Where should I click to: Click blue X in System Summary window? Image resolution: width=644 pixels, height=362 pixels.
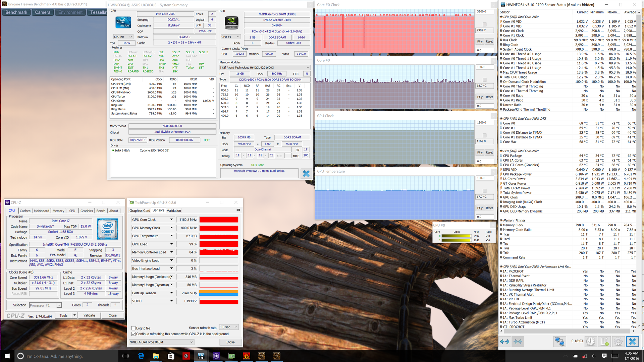pos(306,173)
